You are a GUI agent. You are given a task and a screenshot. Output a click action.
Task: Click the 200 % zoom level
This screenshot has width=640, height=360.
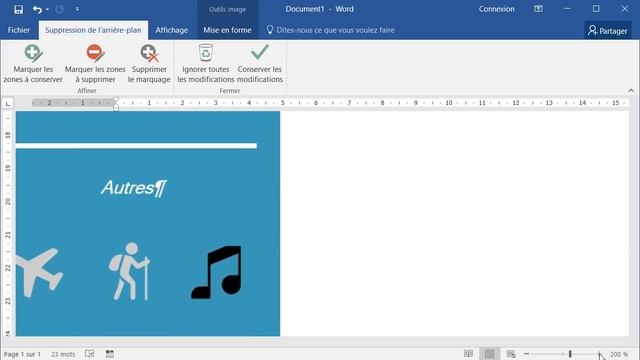click(x=619, y=354)
